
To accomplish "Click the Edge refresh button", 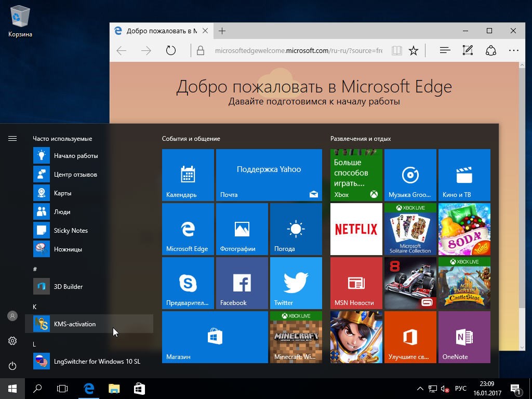I will [x=170, y=50].
